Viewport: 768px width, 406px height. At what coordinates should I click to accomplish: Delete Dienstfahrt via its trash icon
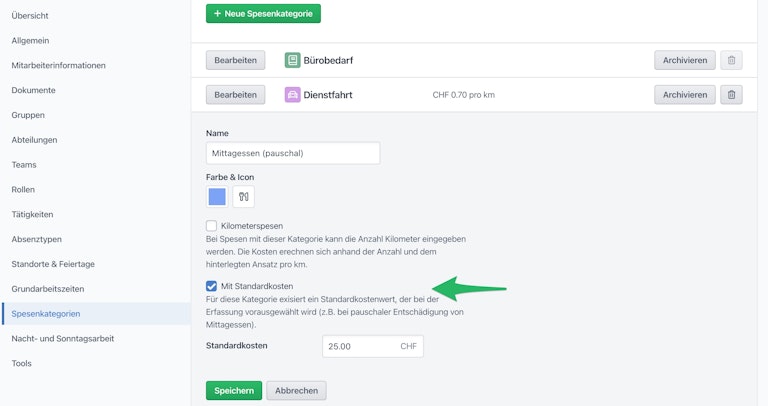(731, 95)
